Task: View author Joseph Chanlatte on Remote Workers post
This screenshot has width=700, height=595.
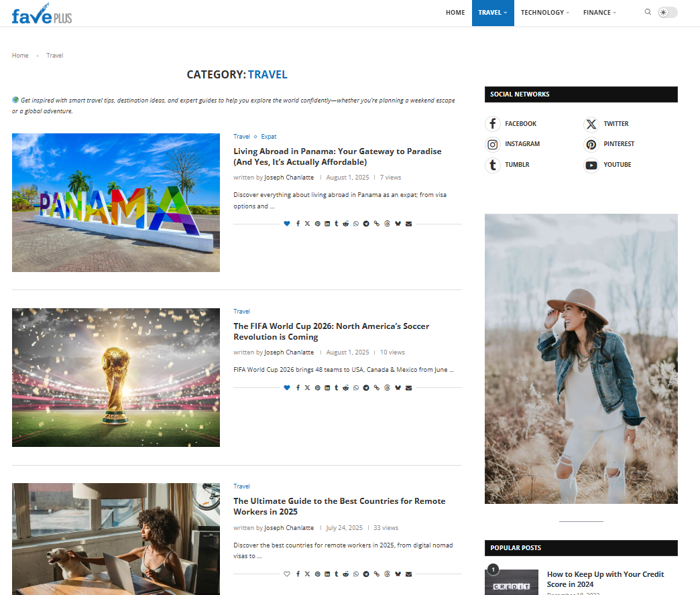Action: click(289, 527)
